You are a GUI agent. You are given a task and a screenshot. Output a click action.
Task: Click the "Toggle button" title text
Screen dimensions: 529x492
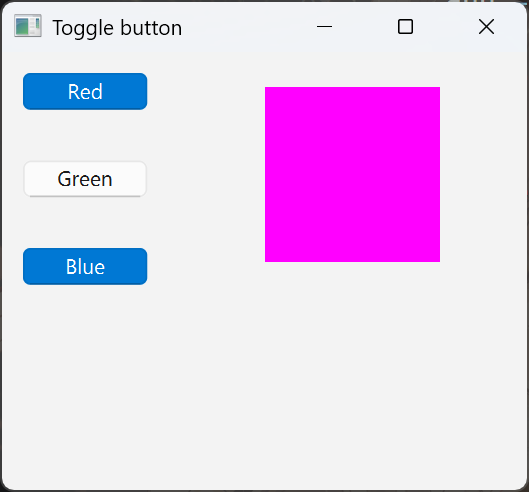[x=117, y=28]
